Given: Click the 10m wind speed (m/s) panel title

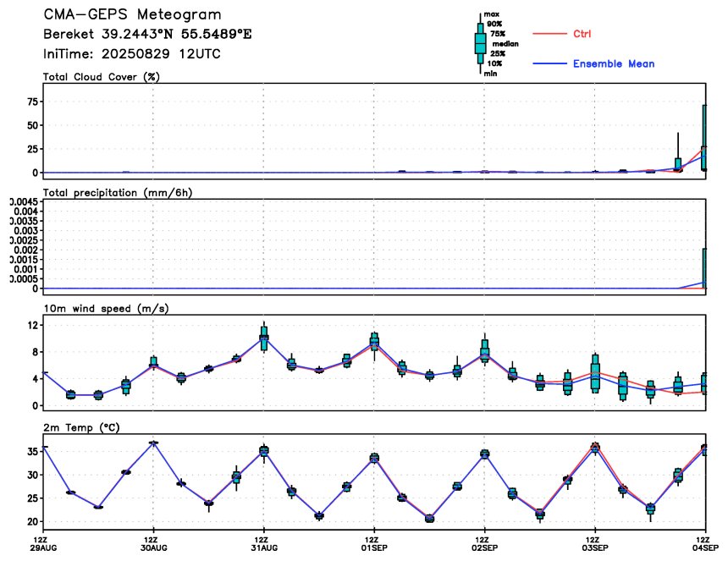Looking at the screenshot, I should point(106,309).
